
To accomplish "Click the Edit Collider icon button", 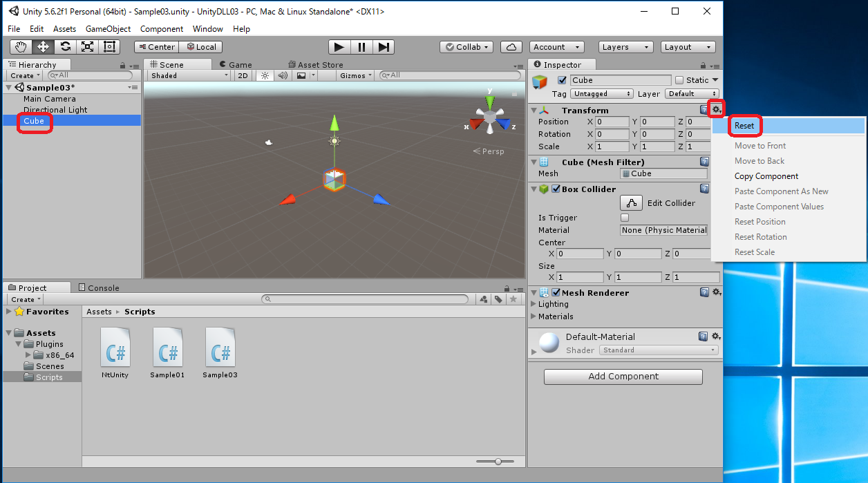I will point(631,203).
